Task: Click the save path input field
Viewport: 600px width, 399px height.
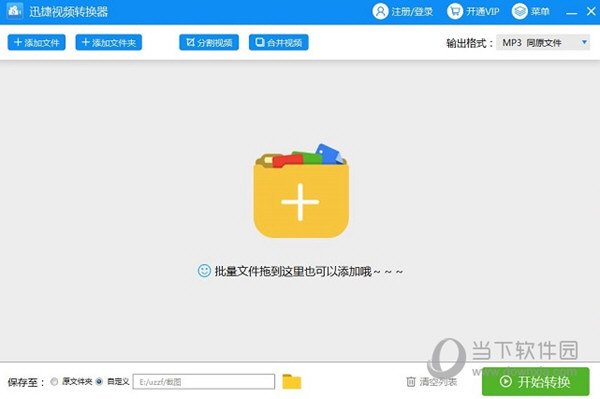Action: (204, 381)
